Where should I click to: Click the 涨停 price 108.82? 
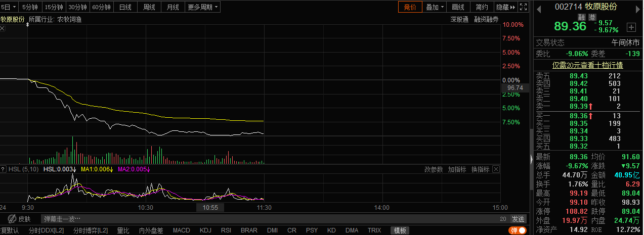click(x=576, y=211)
